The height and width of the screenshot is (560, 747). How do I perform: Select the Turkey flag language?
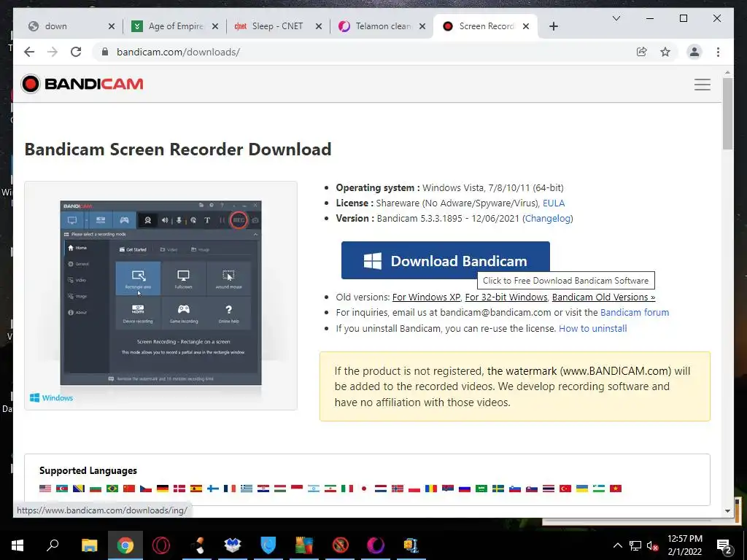(565, 489)
